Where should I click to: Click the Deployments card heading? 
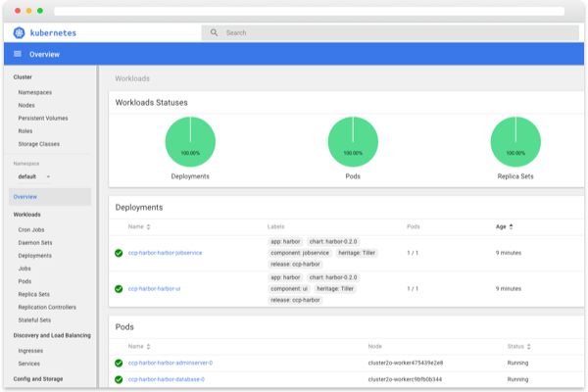(139, 208)
